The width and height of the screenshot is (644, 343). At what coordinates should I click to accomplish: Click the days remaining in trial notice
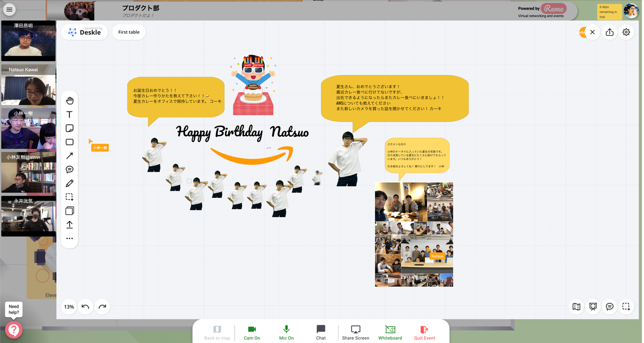[x=609, y=12]
